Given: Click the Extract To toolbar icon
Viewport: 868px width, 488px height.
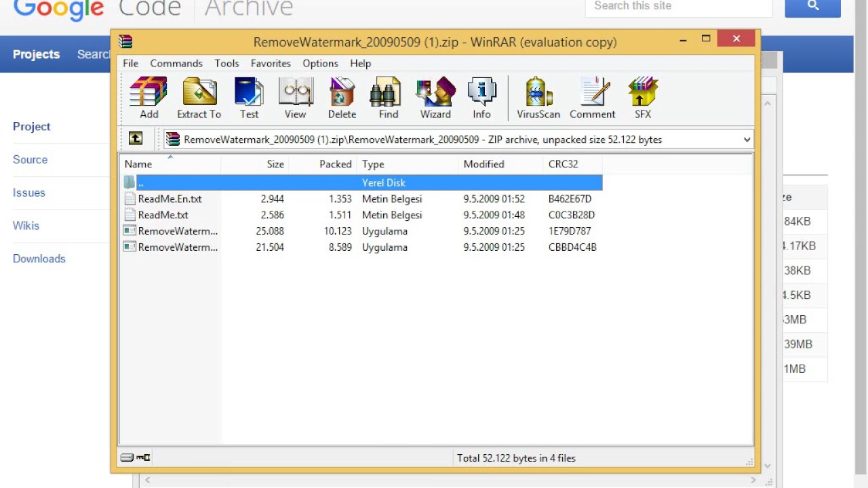Looking at the screenshot, I should coord(199,98).
